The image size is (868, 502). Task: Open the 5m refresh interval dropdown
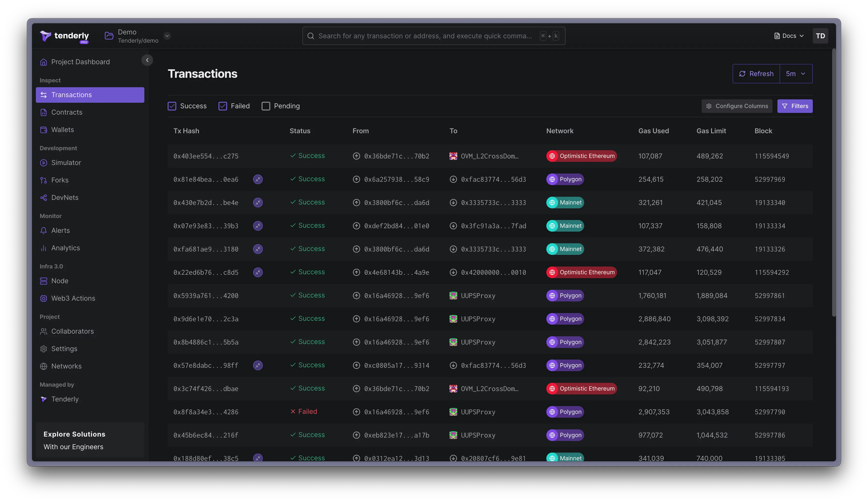(x=796, y=74)
